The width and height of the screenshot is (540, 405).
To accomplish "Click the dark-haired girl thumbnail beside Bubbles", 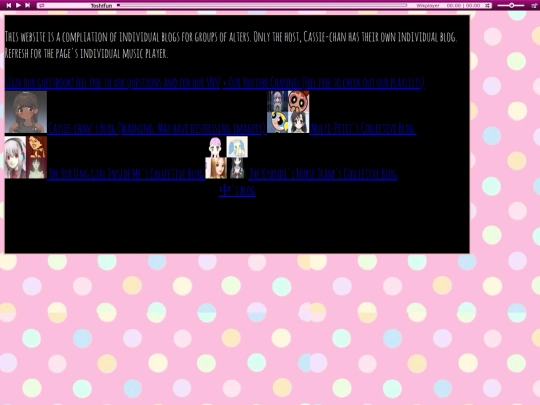I will (299, 123).
